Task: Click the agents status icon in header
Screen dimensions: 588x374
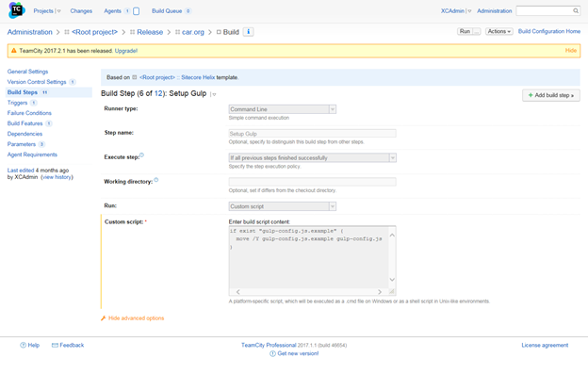Action: point(136,11)
